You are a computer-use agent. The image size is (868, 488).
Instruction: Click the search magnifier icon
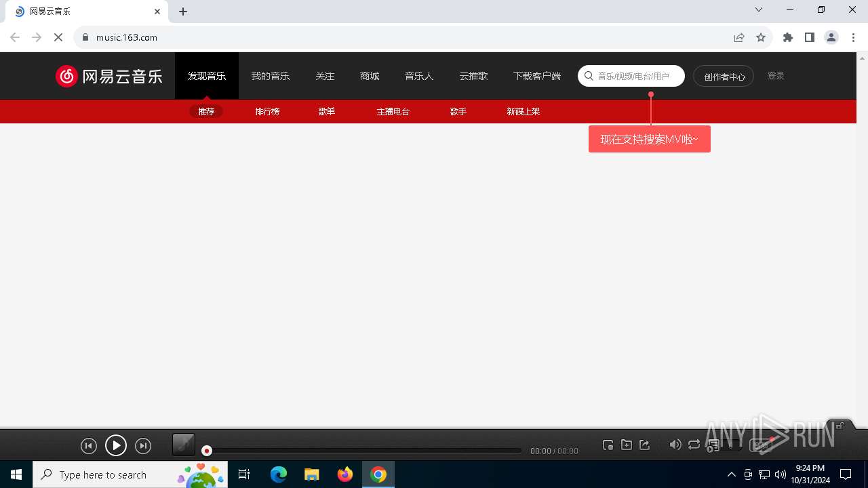[589, 76]
